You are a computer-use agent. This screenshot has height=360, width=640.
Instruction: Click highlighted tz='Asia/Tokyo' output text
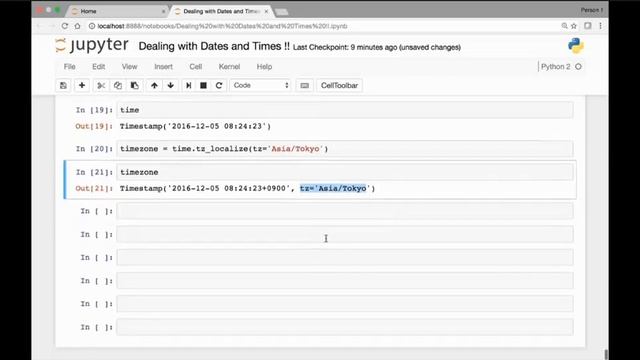tap(333, 188)
